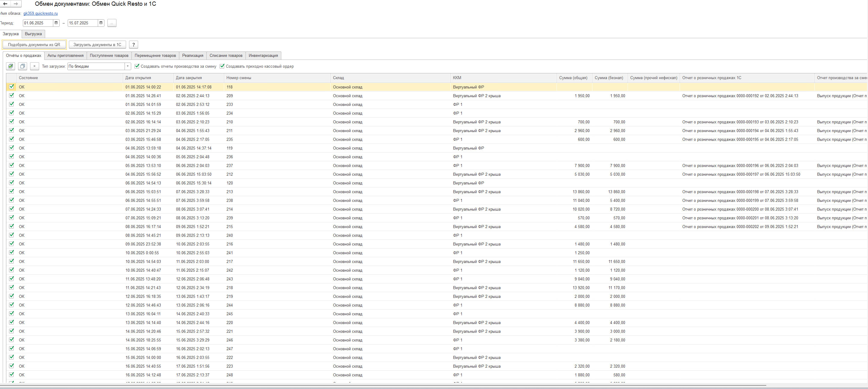Open calendar for start date 01.06.2025
Image resolution: width=868 pixels, height=389 pixels.
(56, 23)
